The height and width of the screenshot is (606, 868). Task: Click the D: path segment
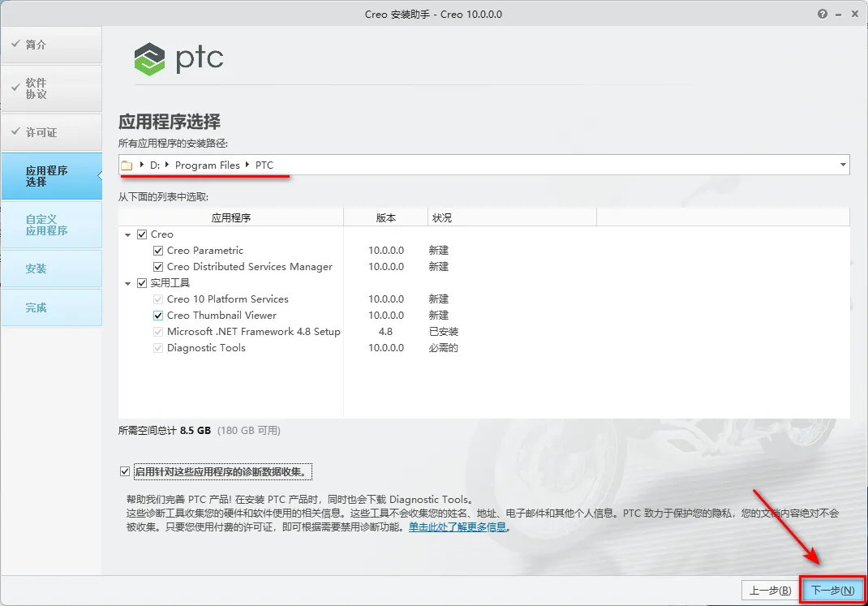pos(155,165)
